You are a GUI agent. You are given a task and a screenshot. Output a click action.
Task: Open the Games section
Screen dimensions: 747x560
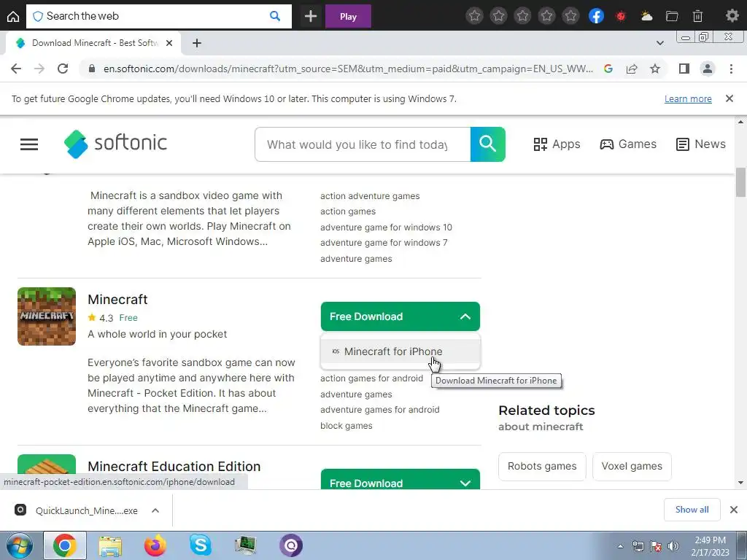[628, 144]
